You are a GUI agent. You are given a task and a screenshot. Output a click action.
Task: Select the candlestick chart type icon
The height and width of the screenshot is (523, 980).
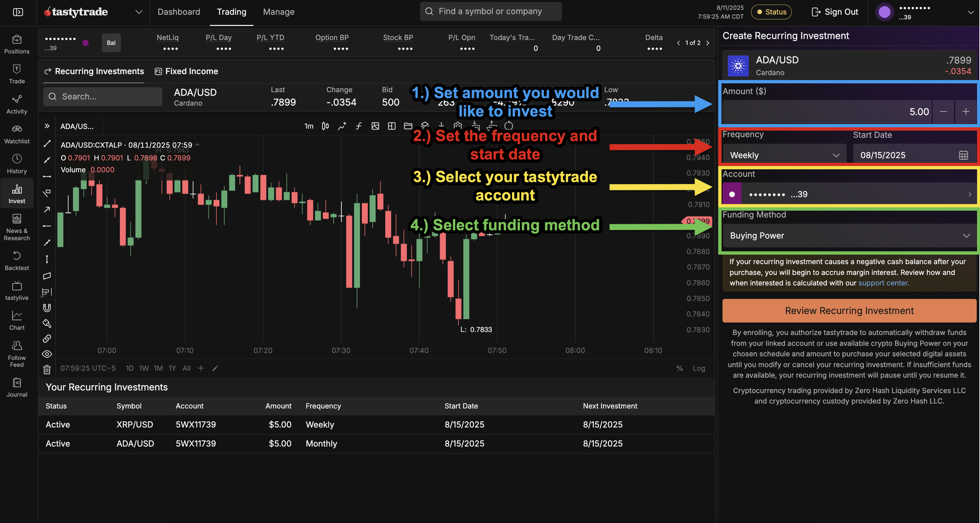point(325,126)
